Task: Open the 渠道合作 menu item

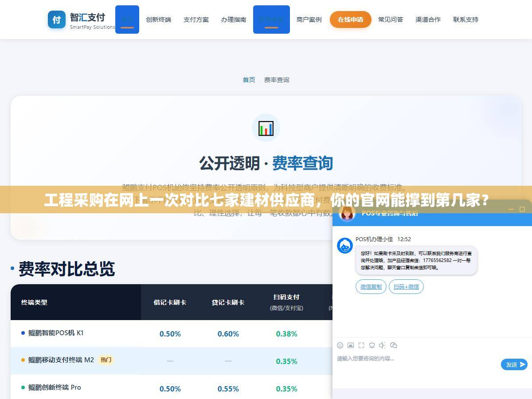Action: 428,20
